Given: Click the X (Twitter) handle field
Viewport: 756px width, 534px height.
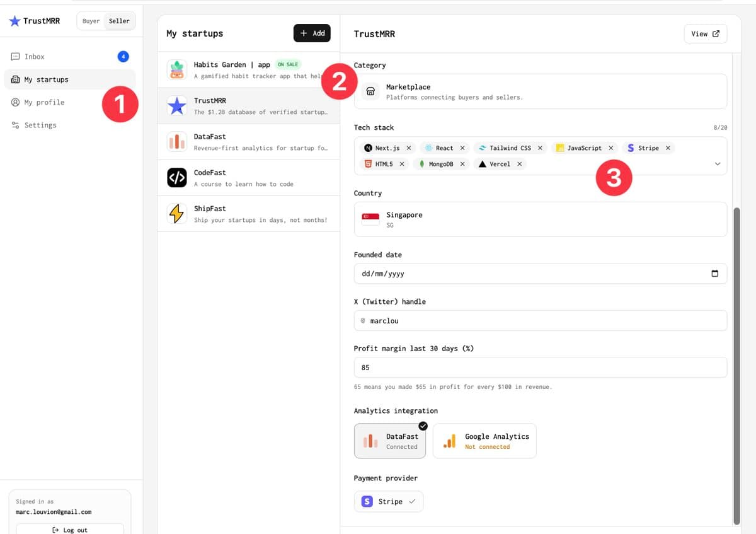Looking at the screenshot, I should click(541, 320).
